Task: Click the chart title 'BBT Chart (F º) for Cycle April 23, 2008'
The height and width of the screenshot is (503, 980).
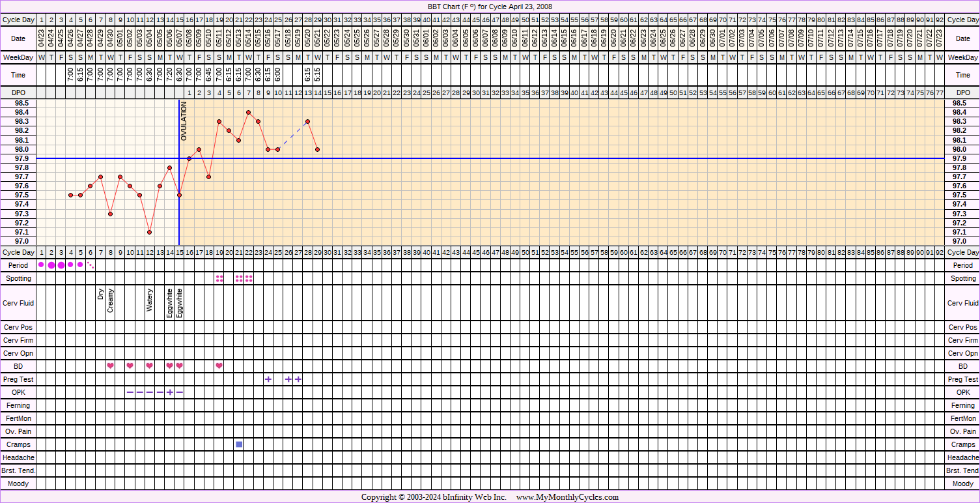Action: tap(490, 7)
